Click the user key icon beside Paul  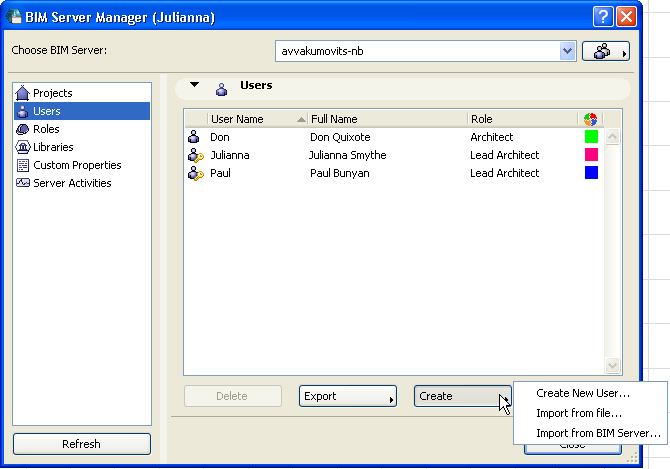pos(196,173)
